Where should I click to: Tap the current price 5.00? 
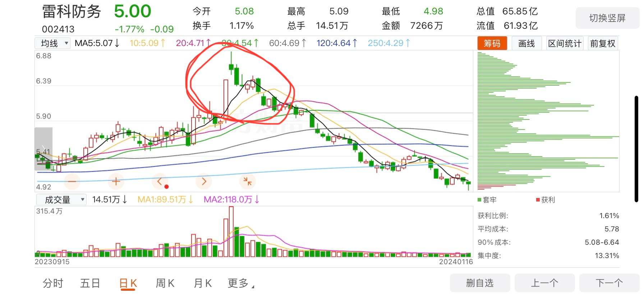click(133, 11)
